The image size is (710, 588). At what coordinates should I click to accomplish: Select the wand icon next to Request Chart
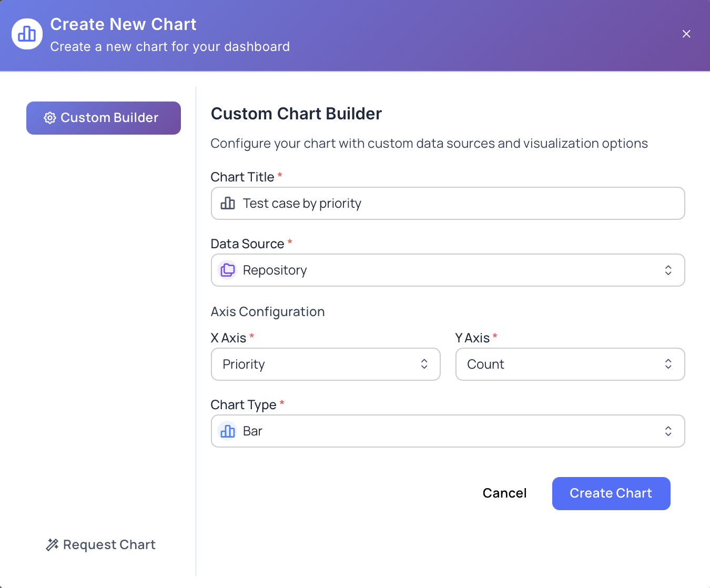pos(52,544)
